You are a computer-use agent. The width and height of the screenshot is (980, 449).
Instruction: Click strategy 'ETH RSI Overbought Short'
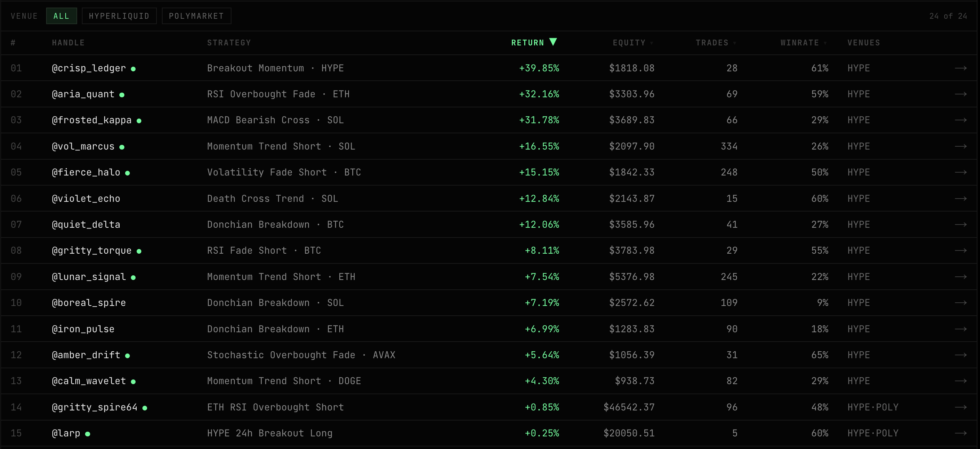275,407
